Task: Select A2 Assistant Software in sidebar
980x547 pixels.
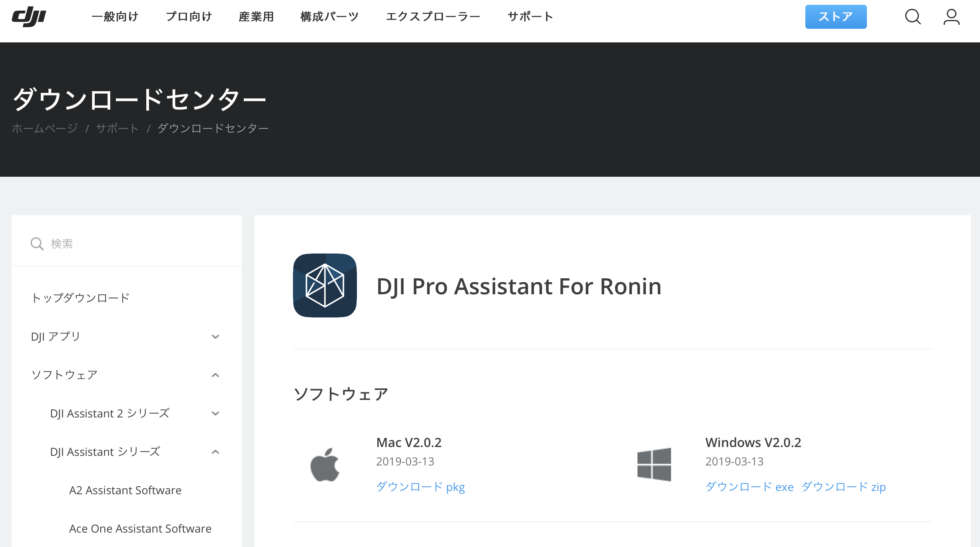Action: tap(125, 490)
